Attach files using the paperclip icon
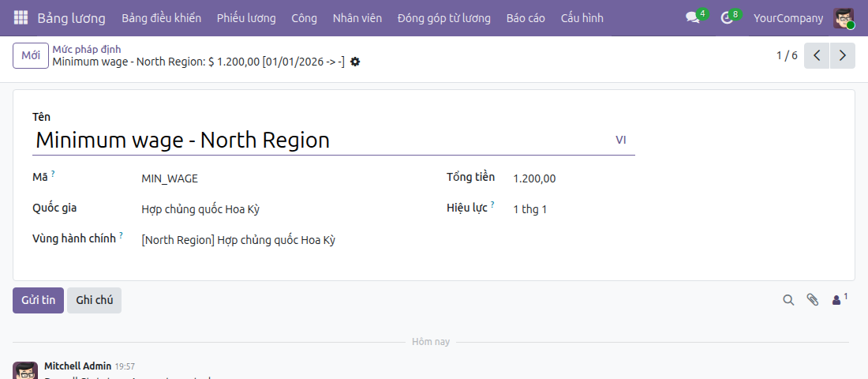Image resolution: width=868 pixels, height=379 pixels. point(812,300)
